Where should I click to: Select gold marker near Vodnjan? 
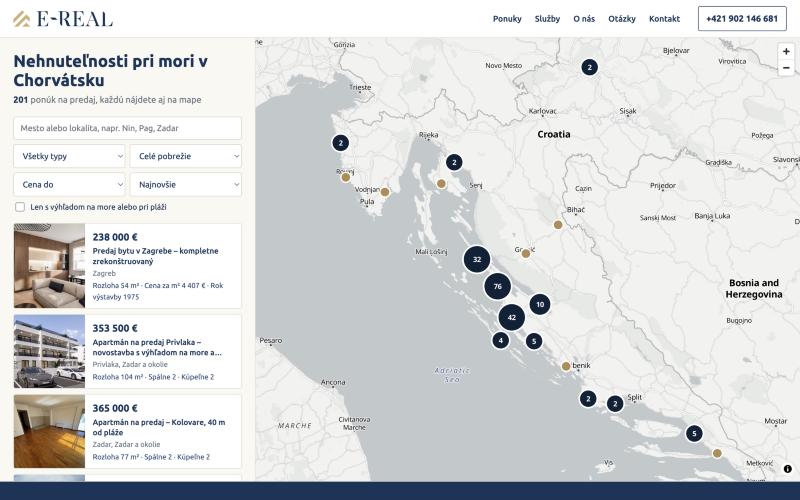point(385,192)
